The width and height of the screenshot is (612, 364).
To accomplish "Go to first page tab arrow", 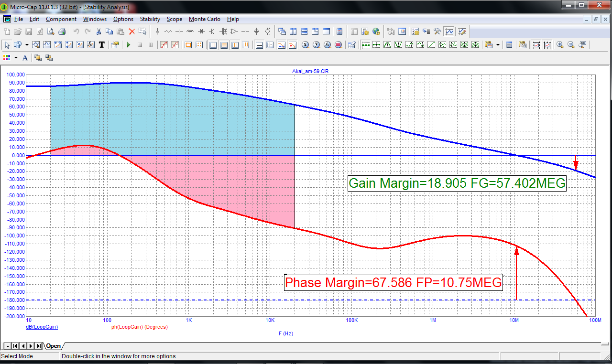I will [x=15, y=346].
